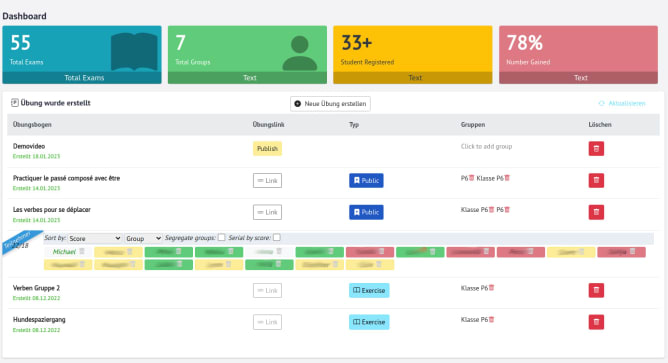Click Exercise badge for Hundespaziergang
668x363 pixels.
tap(369, 322)
